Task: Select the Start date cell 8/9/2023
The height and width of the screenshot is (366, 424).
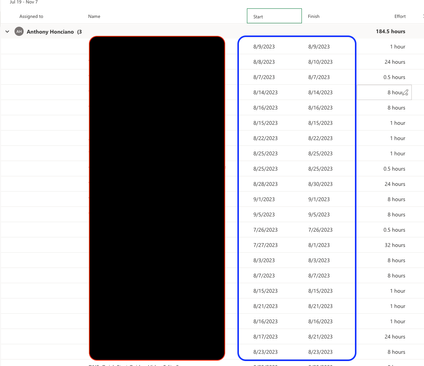Action: (264, 47)
